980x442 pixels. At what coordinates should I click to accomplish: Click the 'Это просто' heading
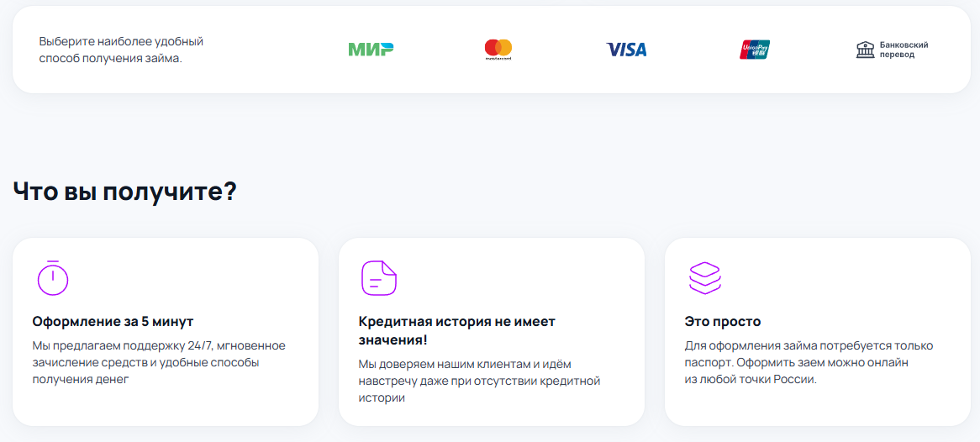pyautogui.click(x=722, y=321)
